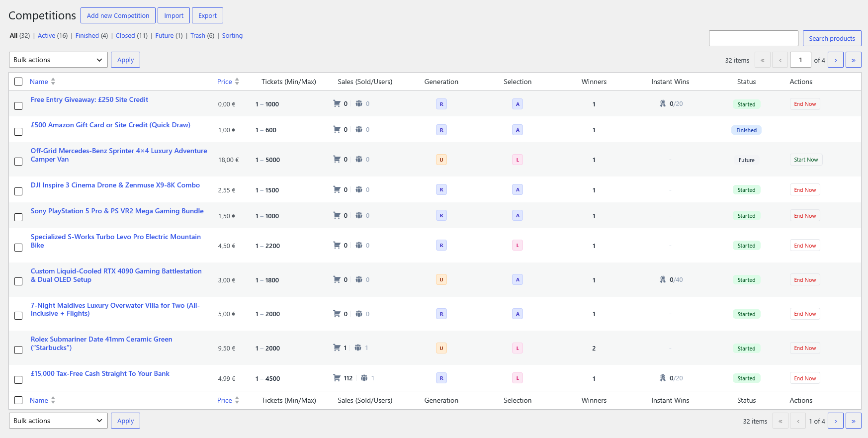This screenshot has width=868, height=438.
Task: Sort by the Name column in the header
Action: coord(42,82)
